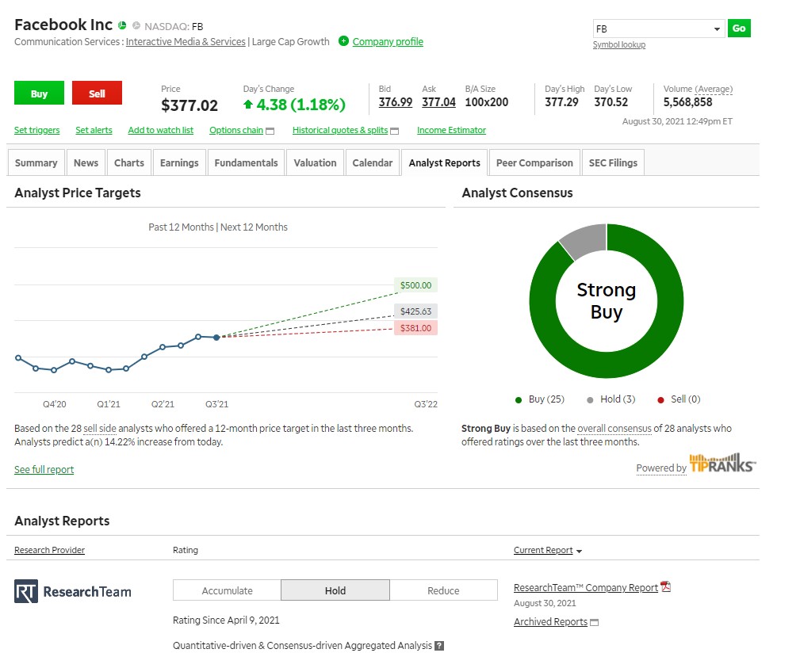800x672 pixels.
Task: Open the Company profile link
Action: 388,42
